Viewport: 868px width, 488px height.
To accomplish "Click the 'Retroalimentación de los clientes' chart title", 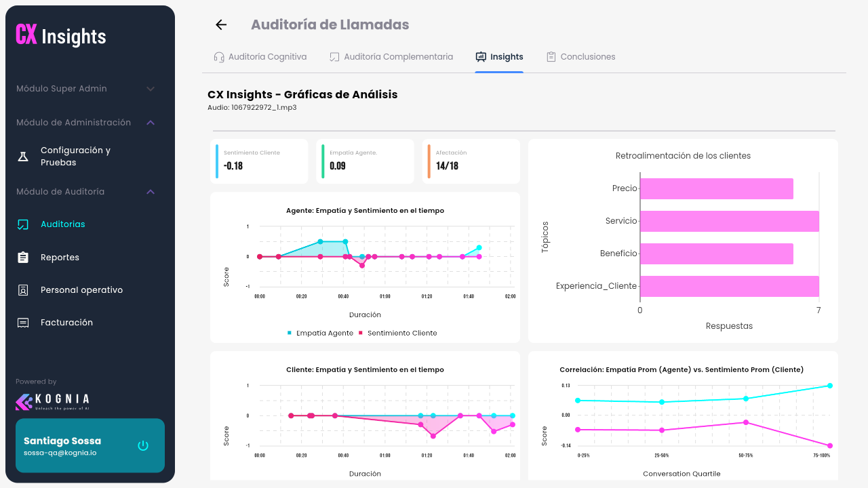I will (683, 156).
